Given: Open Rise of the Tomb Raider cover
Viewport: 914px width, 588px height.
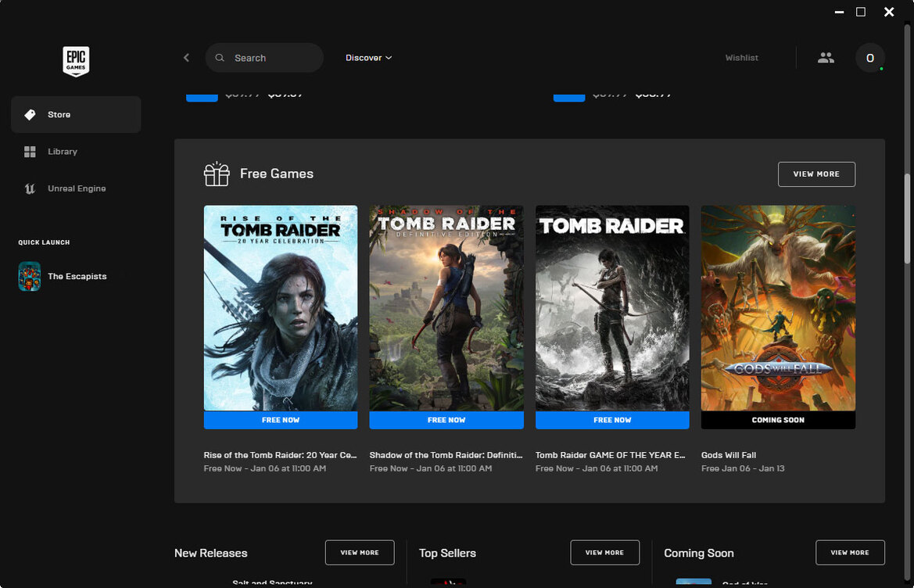Looking at the screenshot, I should [x=281, y=308].
